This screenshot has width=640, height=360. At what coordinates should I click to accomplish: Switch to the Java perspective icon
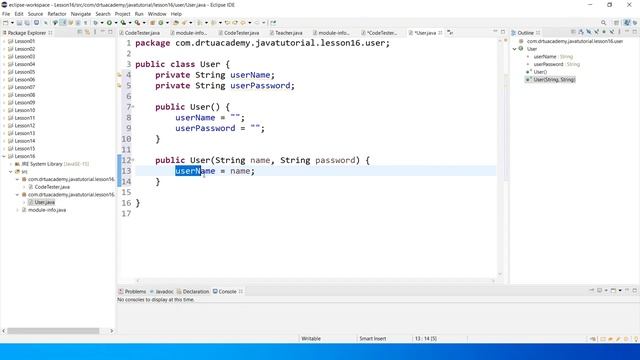627,23
